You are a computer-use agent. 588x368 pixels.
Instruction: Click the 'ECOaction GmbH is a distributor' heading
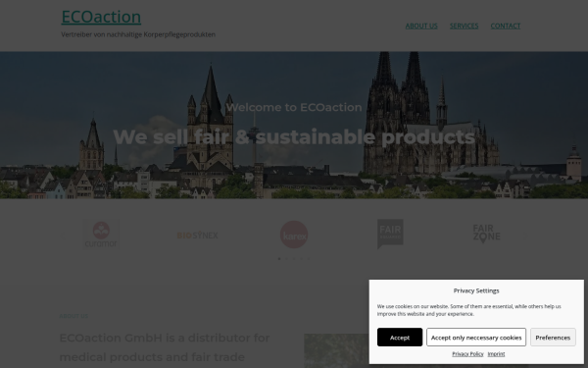[165, 347]
